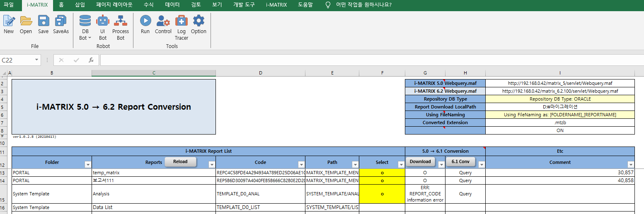Screen dimensions: 644x214
Task: Switch to the 수식 ribbon tab
Action: coord(149,5)
